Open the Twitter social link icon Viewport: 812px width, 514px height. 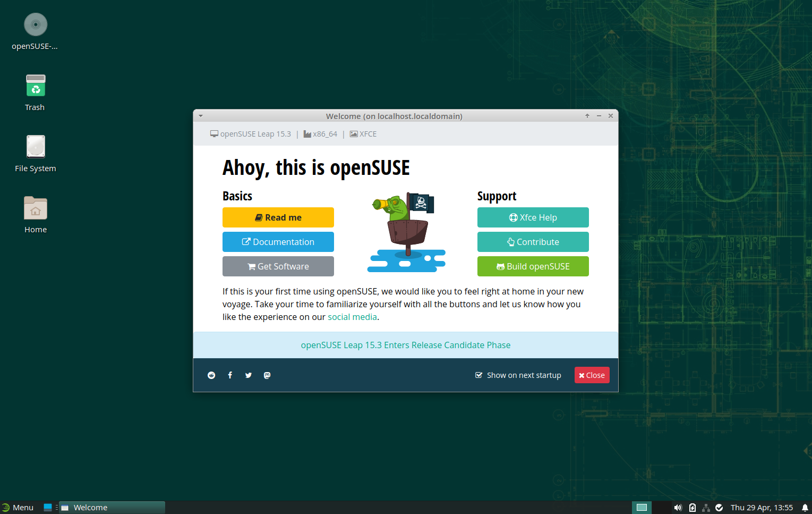pos(249,375)
